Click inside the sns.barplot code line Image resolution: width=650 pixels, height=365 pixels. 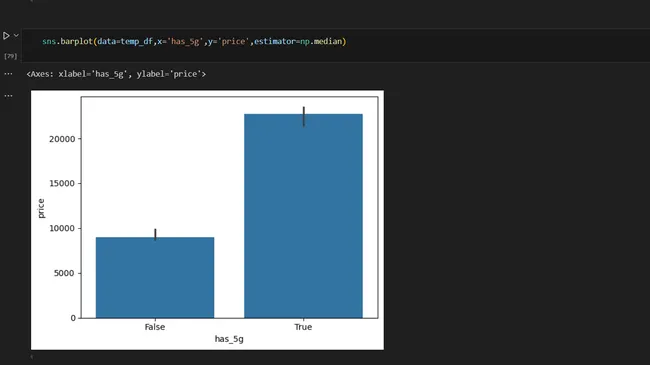point(194,41)
